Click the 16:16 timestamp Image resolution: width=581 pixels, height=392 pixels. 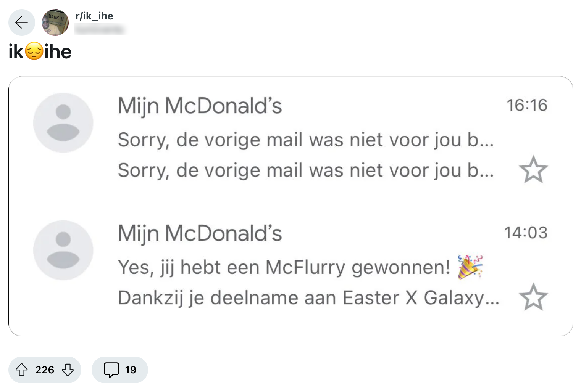(527, 105)
